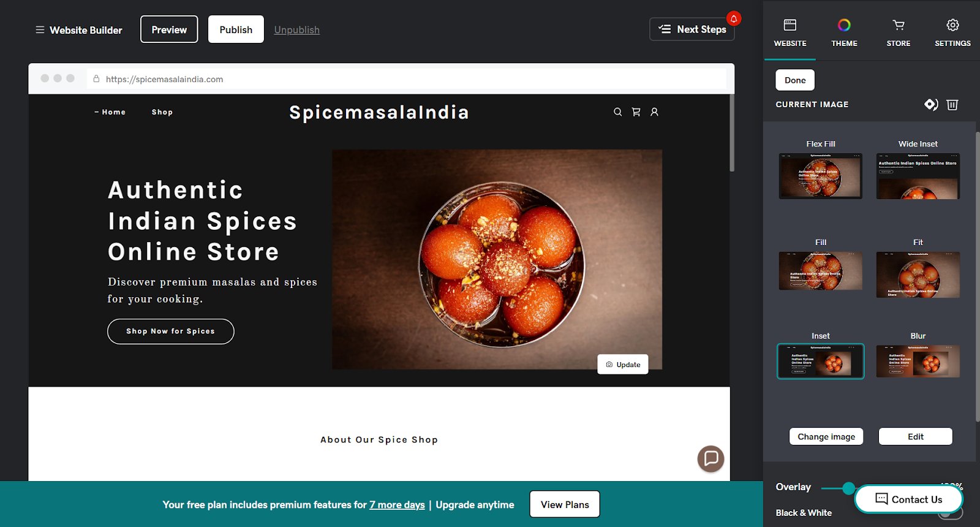This screenshot has height=527, width=980.
Task: Click the search icon in site header
Action: (x=617, y=112)
